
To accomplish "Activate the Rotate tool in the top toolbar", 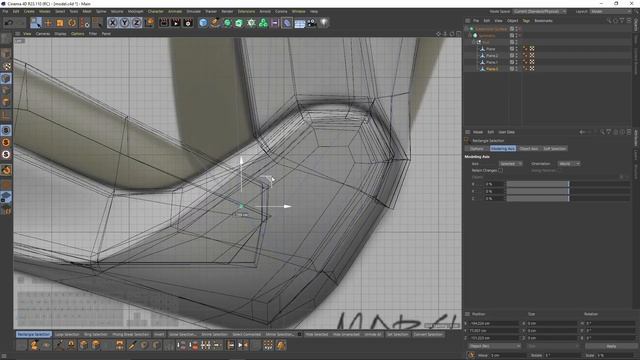I will tap(72, 23).
